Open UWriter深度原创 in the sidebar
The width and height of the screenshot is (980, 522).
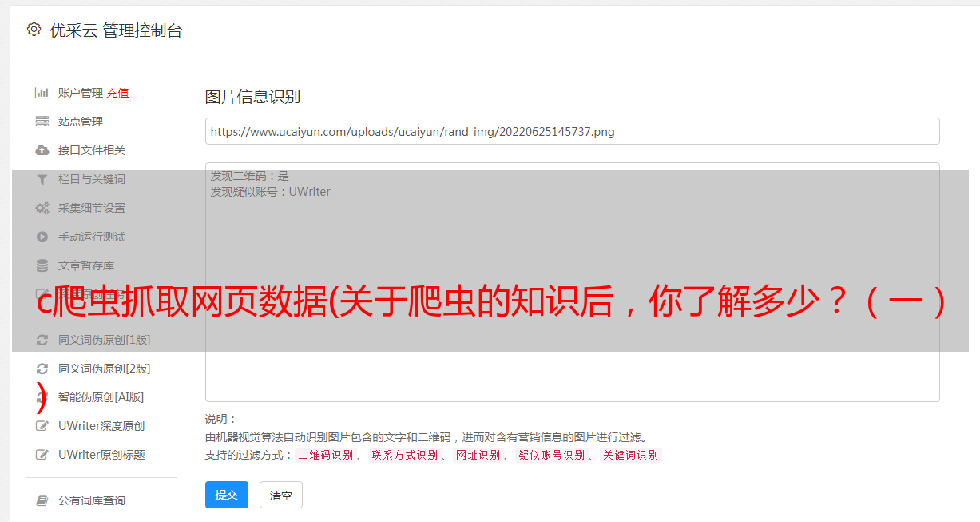[101, 426]
